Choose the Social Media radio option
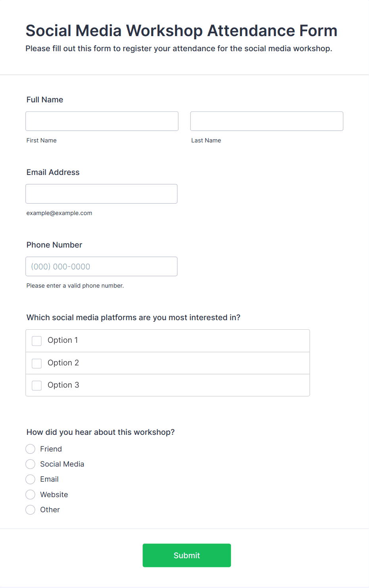The height and width of the screenshot is (588, 369). point(30,464)
